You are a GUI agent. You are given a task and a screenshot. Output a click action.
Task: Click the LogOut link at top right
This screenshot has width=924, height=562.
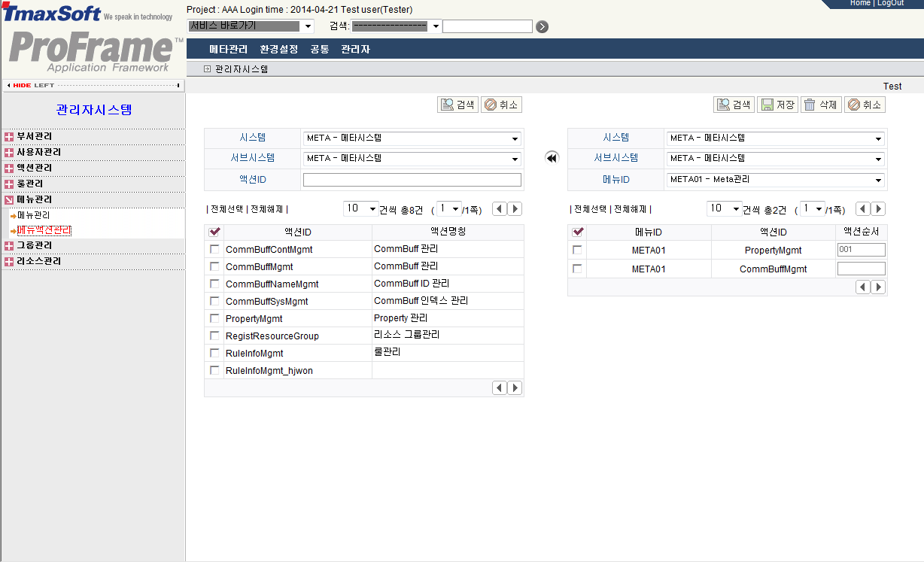coord(890,3)
